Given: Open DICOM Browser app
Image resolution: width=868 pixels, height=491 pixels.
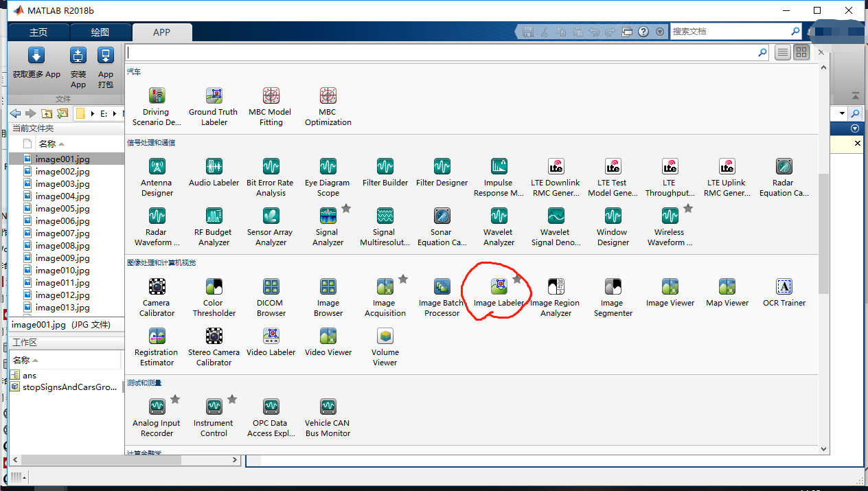Looking at the screenshot, I should pos(271,297).
